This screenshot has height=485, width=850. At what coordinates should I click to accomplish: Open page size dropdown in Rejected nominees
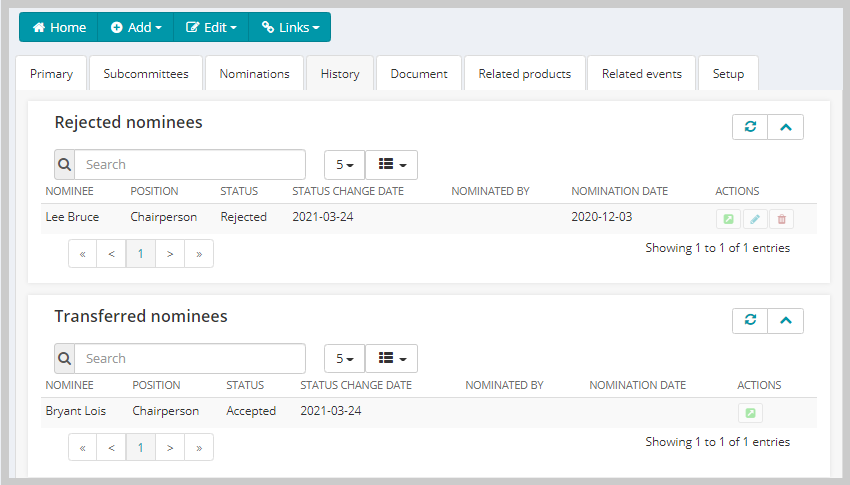coord(344,165)
